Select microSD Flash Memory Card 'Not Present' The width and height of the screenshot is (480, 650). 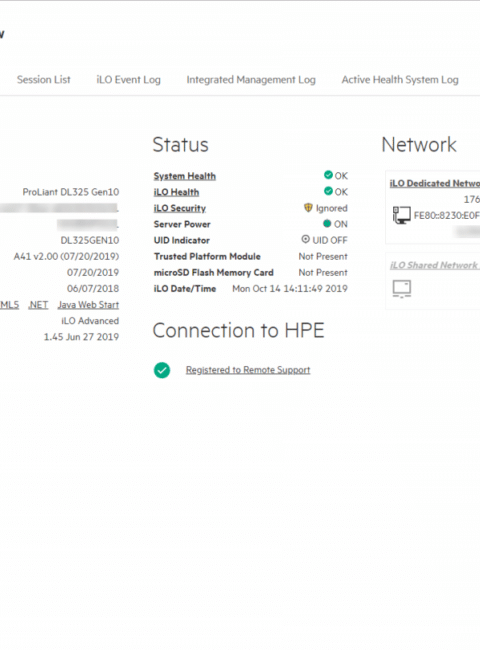click(x=323, y=273)
